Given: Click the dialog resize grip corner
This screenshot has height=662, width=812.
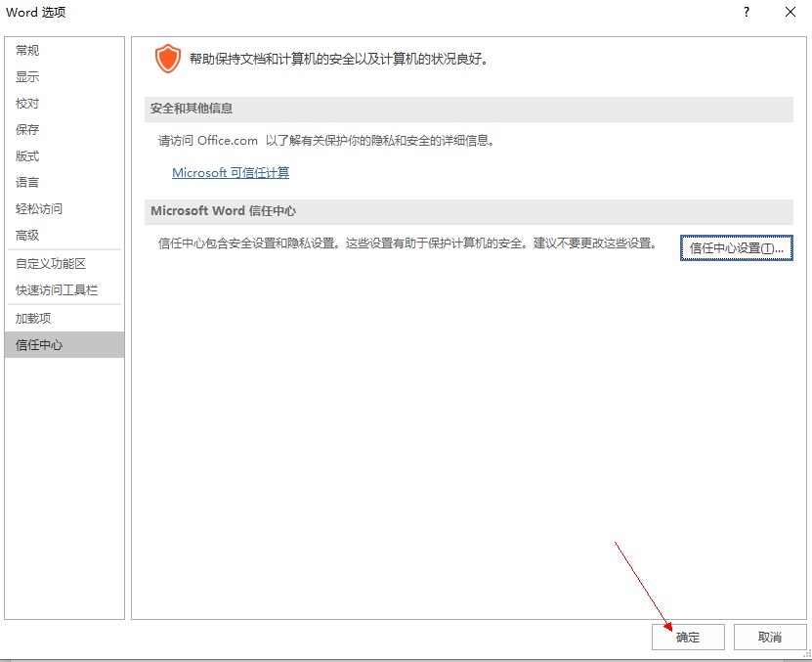Looking at the screenshot, I should [x=807, y=655].
